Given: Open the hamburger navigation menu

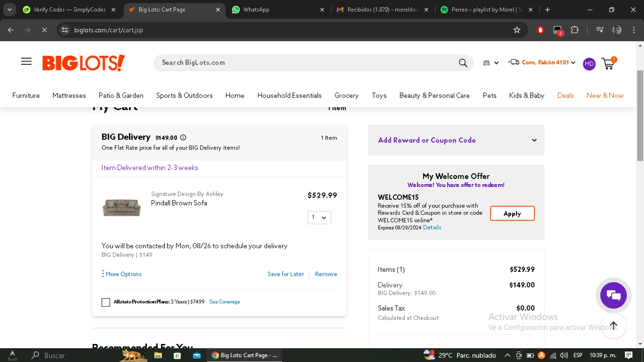Looking at the screenshot, I should click(26, 61).
